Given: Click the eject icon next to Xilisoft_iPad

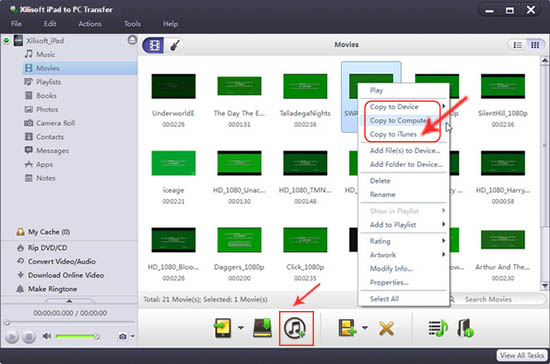Looking at the screenshot, I should click(x=132, y=40).
